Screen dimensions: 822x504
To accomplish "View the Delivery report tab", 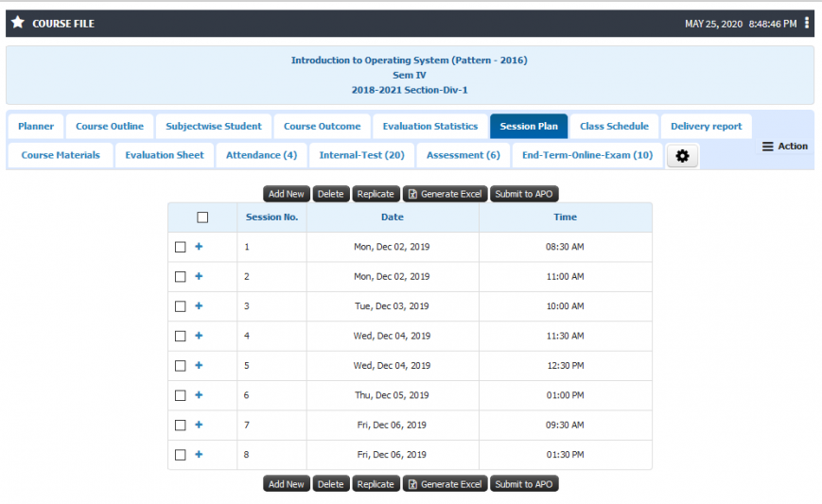I will coord(707,127).
